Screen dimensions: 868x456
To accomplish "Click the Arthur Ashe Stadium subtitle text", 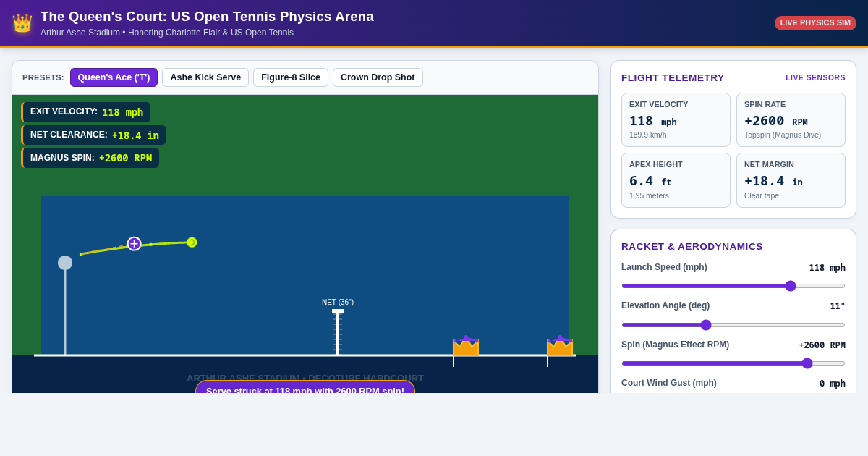I will point(167,33).
